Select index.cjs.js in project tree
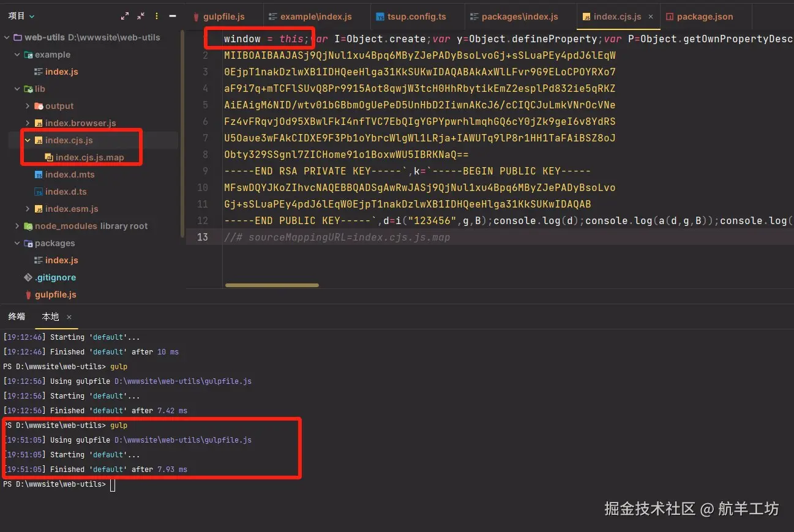This screenshot has width=794, height=532. [69, 140]
